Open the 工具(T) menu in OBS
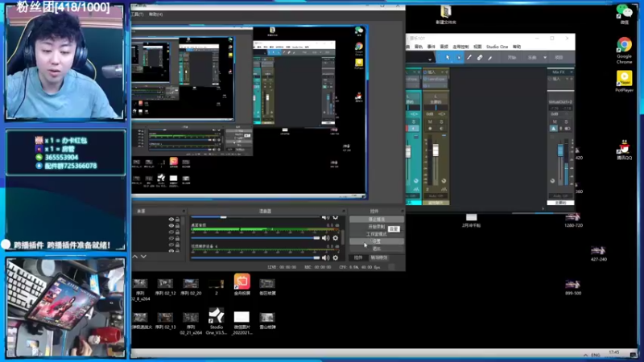The width and height of the screenshot is (644, 362). (137, 14)
